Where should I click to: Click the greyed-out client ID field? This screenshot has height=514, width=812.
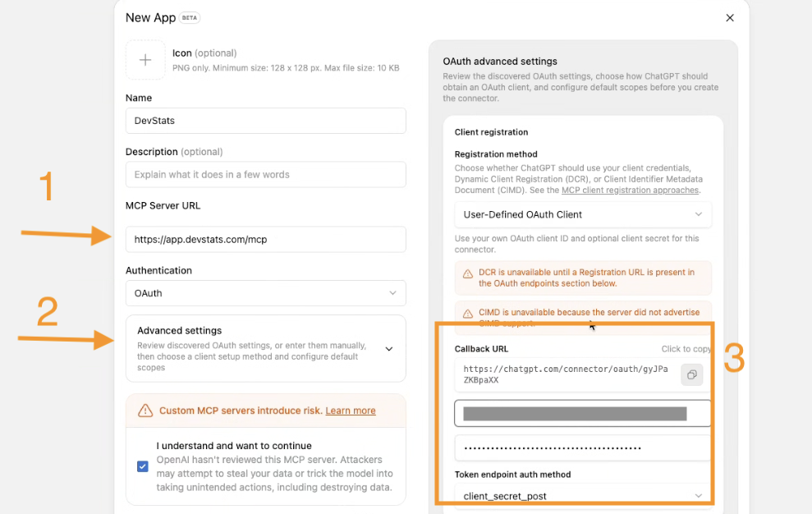[583, 414]
